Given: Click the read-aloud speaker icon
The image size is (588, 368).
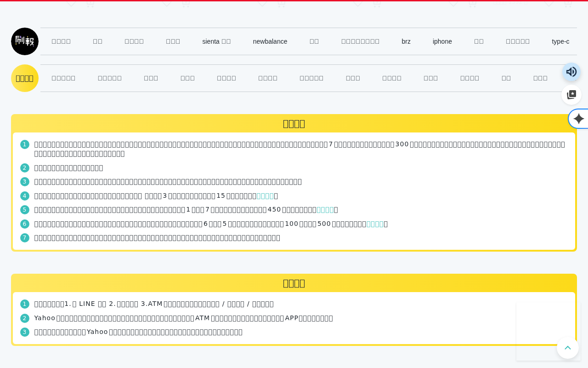Looking at the screenshot, I should (x=571, y=72).
